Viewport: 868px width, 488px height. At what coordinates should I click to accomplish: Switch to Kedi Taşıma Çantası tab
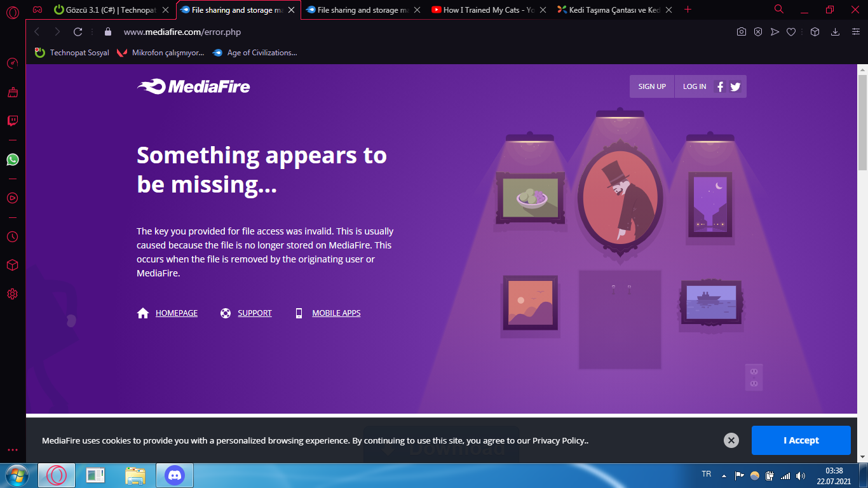pyautogui.click(x=615, y=10)
